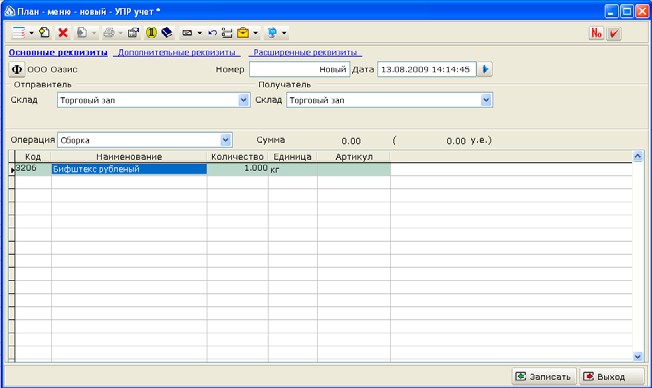Click the row selector arrow of first row
The width and height of the screenshot is (652, 388).
coord(12,169)
